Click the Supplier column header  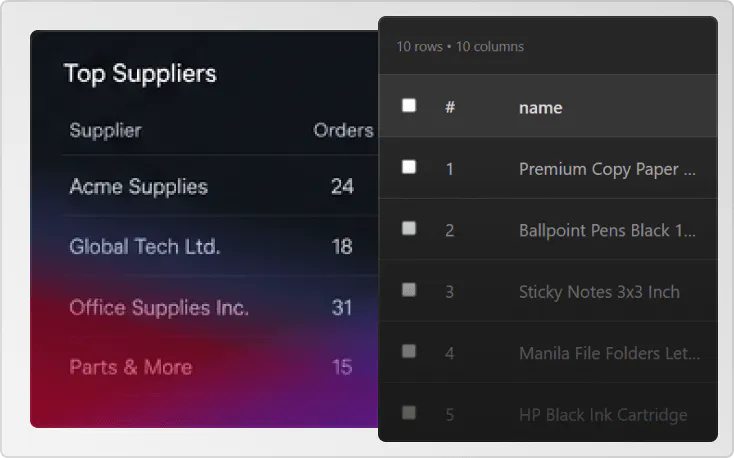(x=105, y=130)
